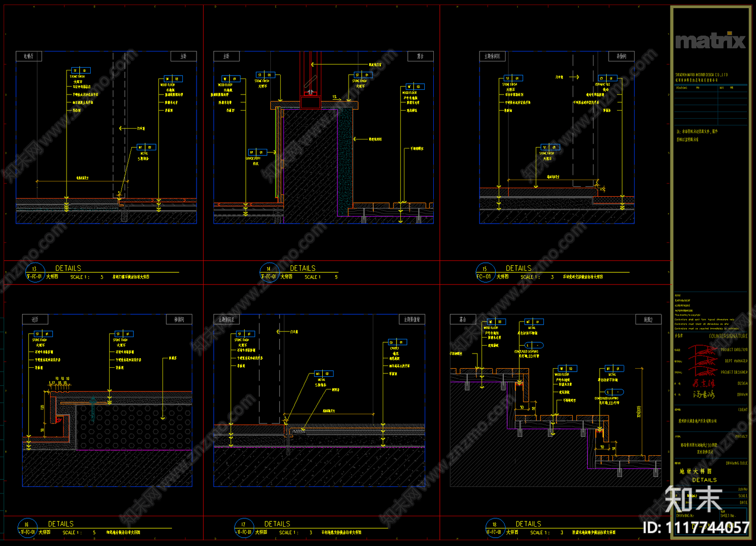
Task: Select the detail number 16 circle marker
Action: [x=27, y=528]
